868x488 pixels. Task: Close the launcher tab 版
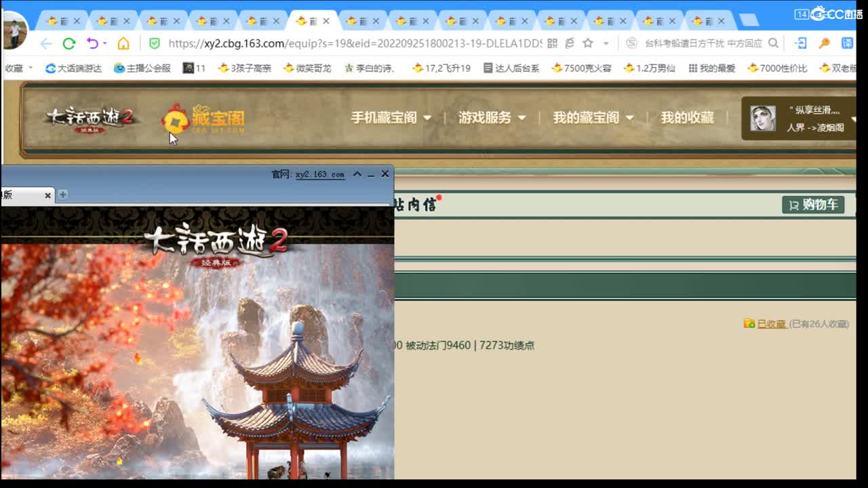click(47, 195)
